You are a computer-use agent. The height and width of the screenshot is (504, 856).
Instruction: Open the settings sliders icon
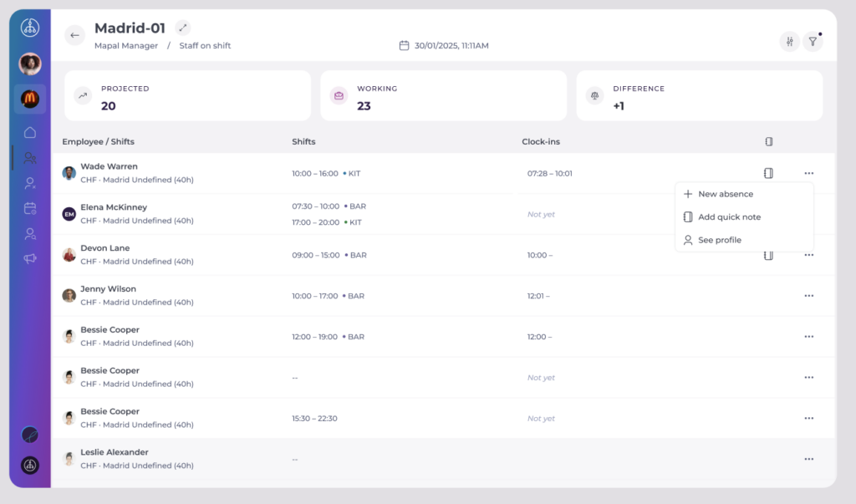[789, 41]
